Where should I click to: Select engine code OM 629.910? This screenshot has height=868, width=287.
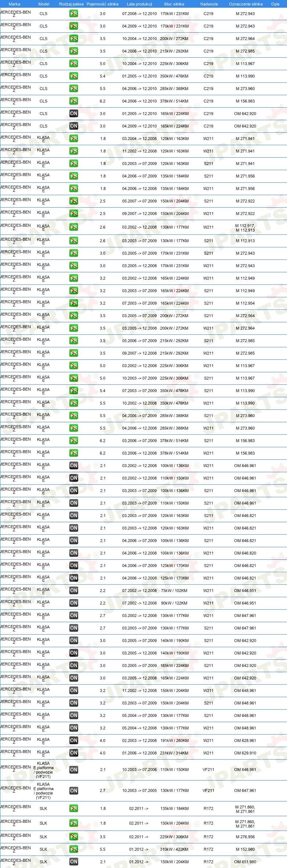tap(245, 753)
